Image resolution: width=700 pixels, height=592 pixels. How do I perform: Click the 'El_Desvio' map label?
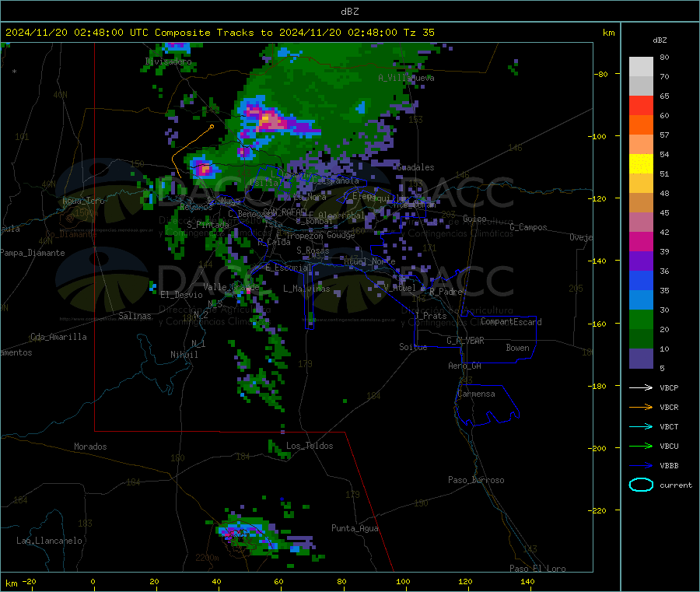181,295
